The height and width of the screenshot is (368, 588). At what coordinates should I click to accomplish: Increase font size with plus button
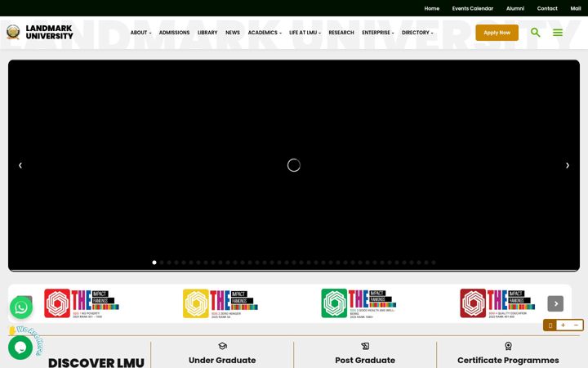[x=563, y=325]
